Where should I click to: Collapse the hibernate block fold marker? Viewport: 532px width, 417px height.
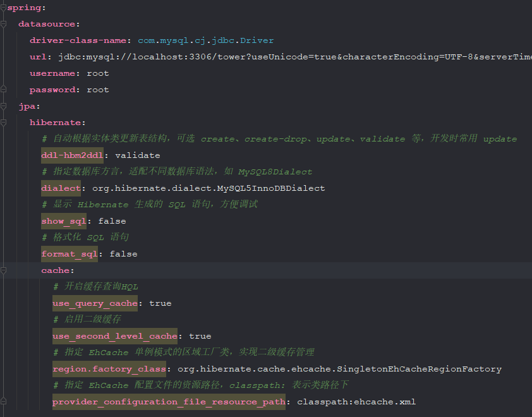(x=3, y=123)
